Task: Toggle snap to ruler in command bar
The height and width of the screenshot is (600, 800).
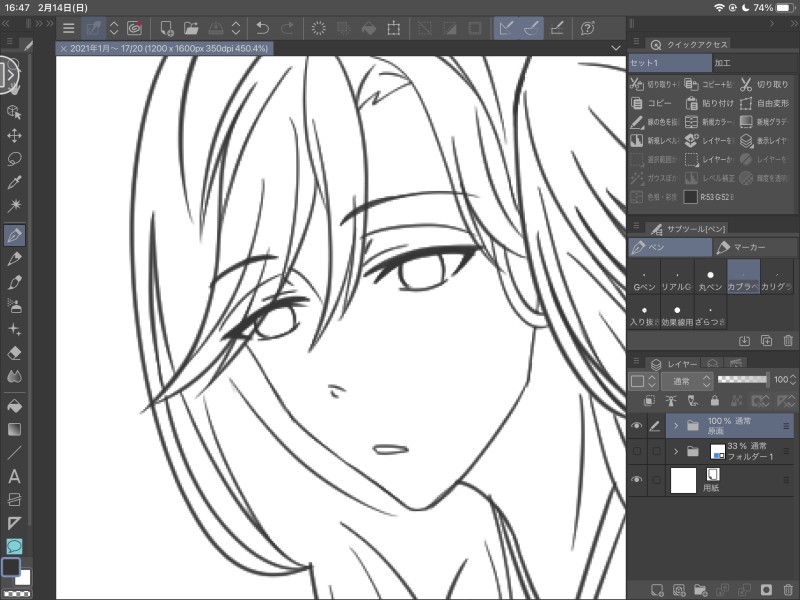Action: click(x=506, y=28)
